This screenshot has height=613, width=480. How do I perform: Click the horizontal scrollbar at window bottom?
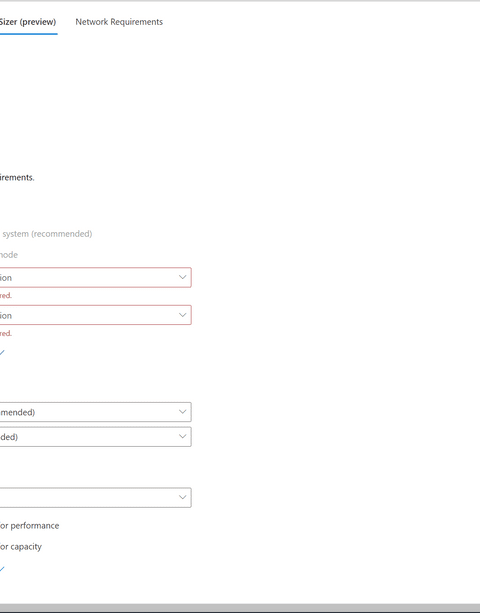click(240, 608)
